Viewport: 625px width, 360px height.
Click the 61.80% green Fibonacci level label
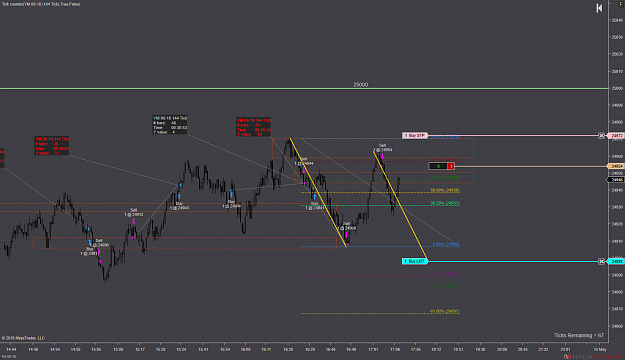point(445,178)
